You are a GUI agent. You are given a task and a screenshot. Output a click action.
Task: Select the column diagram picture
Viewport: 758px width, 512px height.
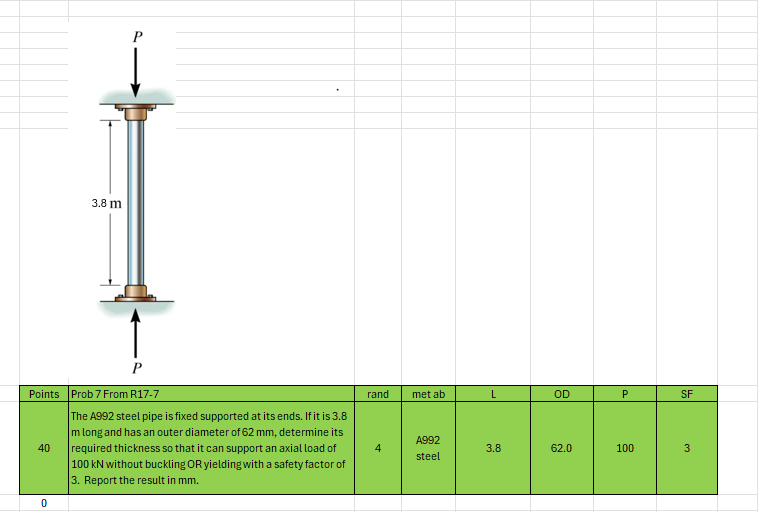coord(122,201)
